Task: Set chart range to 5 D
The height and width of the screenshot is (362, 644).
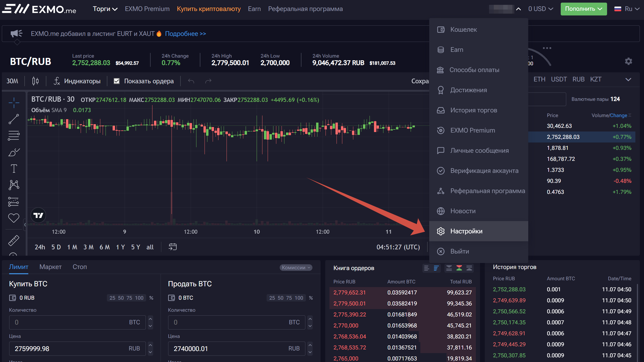Action: pyautogui.click(x=56, y=247)
